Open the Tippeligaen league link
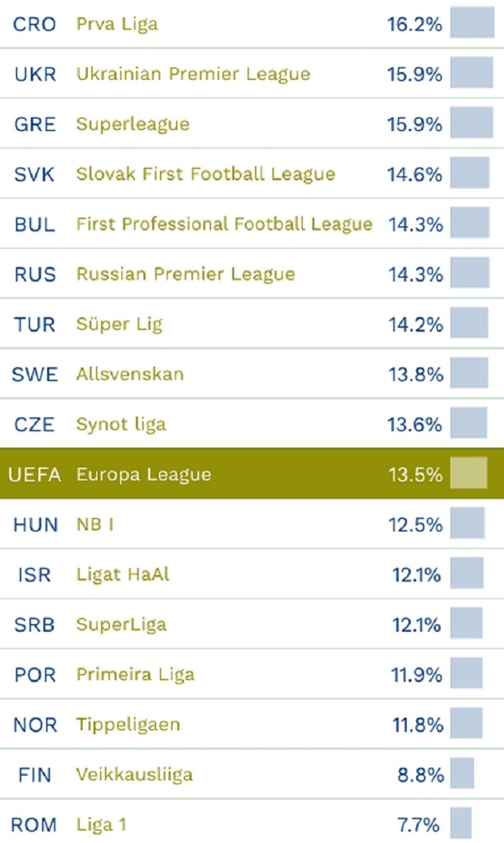Image resolution: width=504 pixels, height=843 pixels. point(128,724)
